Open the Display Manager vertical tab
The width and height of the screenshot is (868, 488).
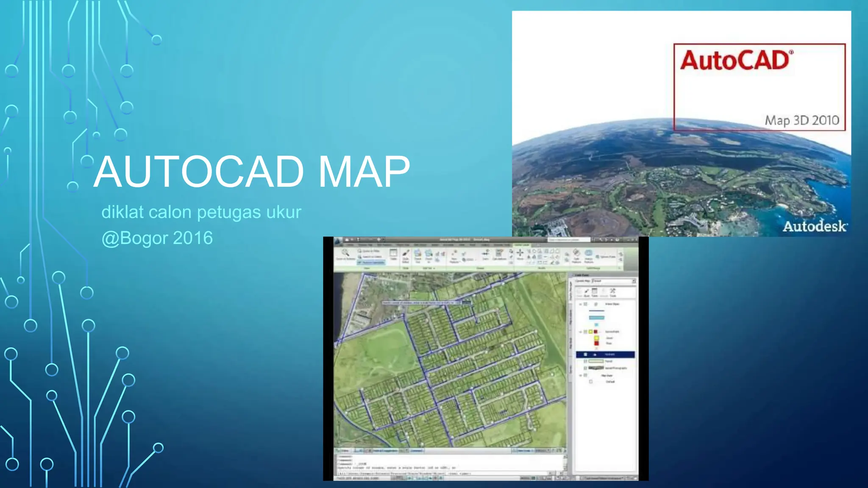coord(570,291)
